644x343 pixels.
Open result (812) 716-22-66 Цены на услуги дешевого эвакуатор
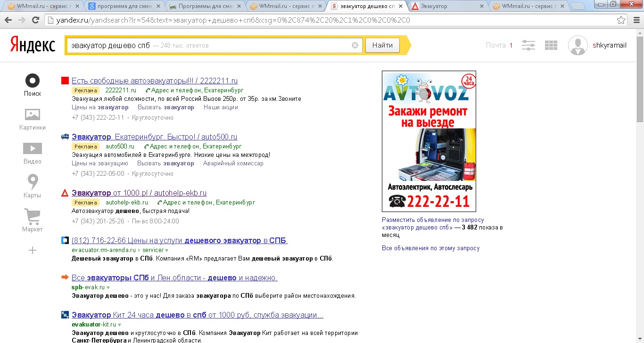[180, 240]
